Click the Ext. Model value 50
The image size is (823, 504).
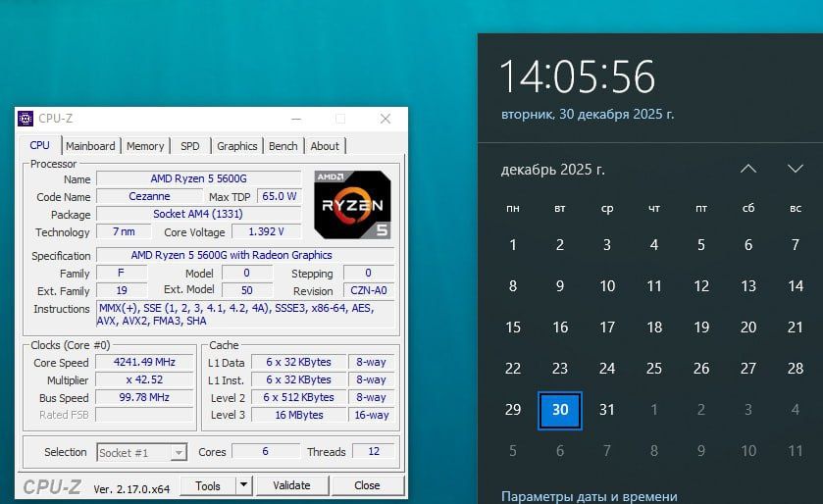coord(246,290)
